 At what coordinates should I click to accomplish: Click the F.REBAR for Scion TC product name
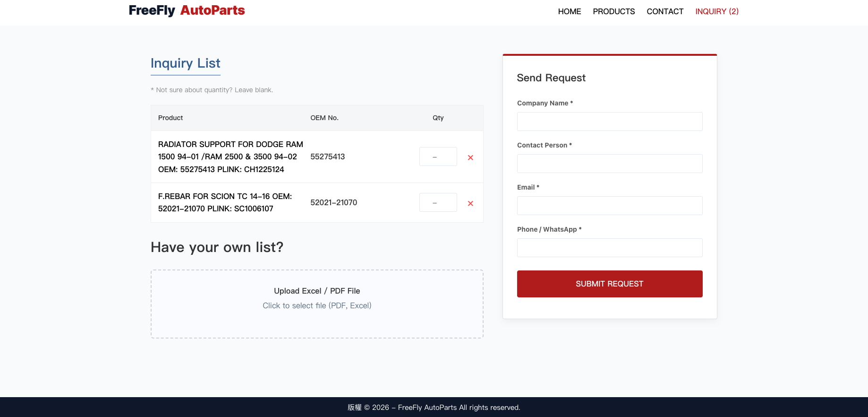click(x=225, y=202)
